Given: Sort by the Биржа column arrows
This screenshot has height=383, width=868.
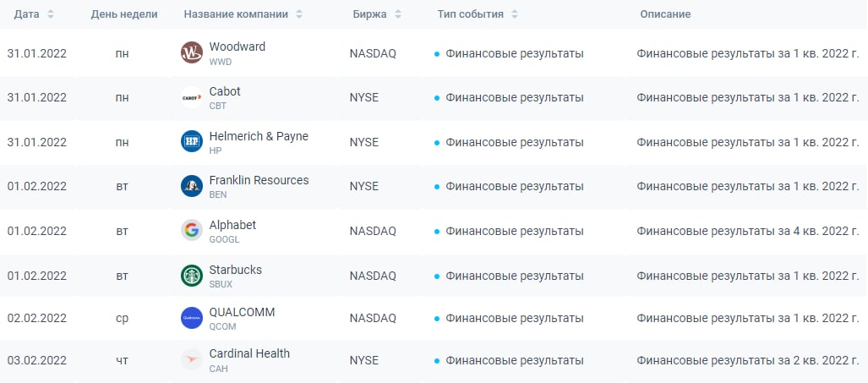Looking at the screenshot, I should 398,15.
